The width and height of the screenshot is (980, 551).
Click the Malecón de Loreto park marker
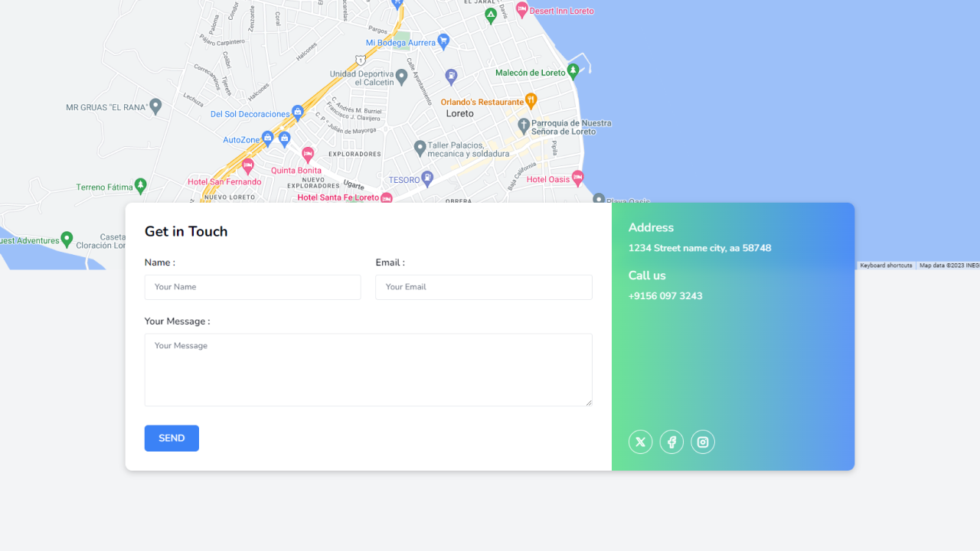click(x=573, y=71)
